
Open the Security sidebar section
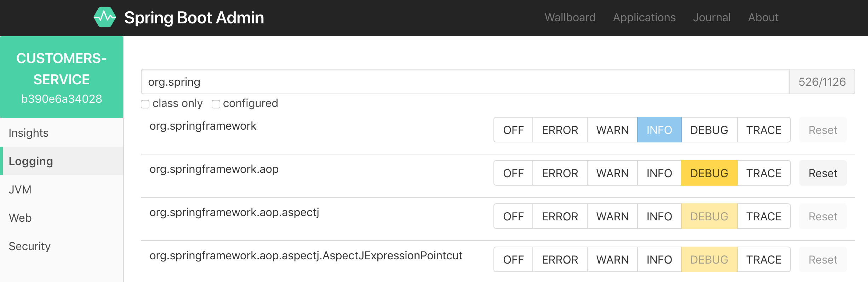tap(30, 246)
